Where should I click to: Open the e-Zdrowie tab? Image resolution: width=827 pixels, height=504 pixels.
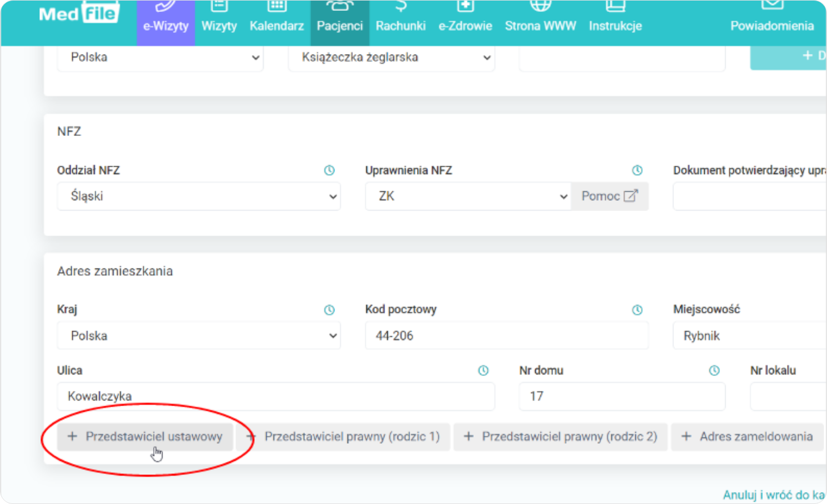[465, 23]
